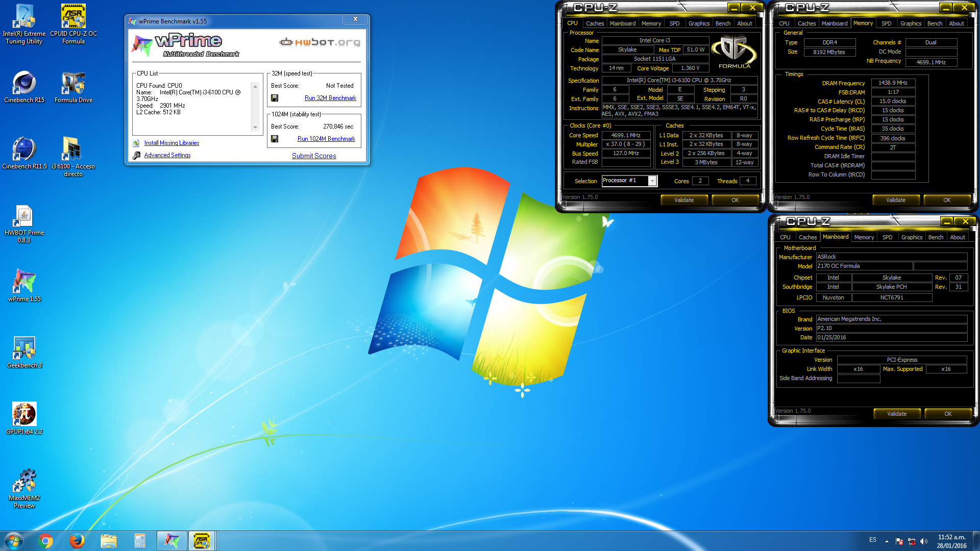Click Core Voltage value 1.360 V
The height and width of the screenshot is (551, 980).
point(690,68)
